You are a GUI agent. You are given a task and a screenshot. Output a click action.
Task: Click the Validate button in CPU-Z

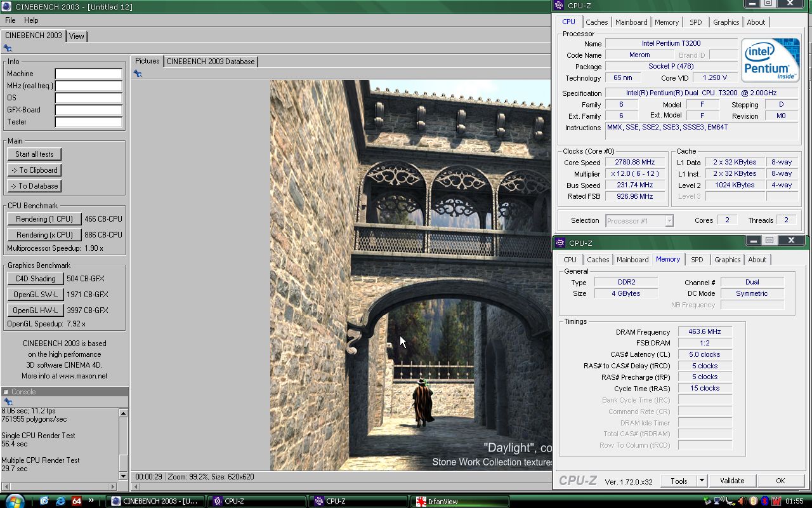[732, 481]
